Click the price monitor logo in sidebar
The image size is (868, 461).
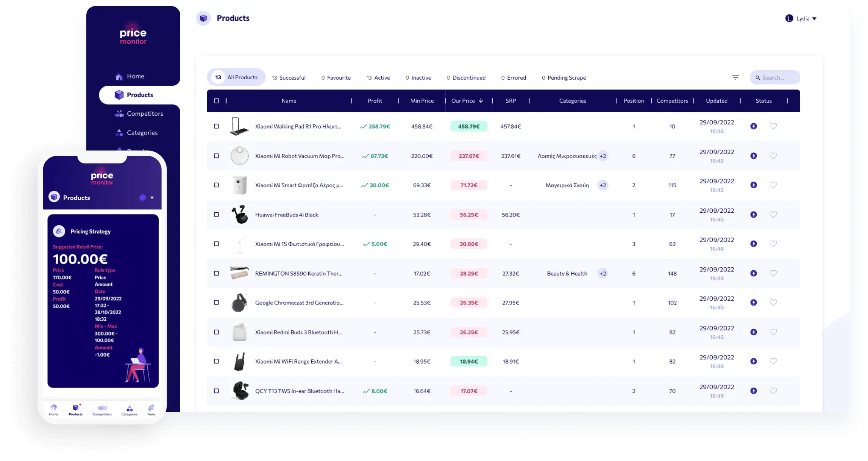[133, 36]
